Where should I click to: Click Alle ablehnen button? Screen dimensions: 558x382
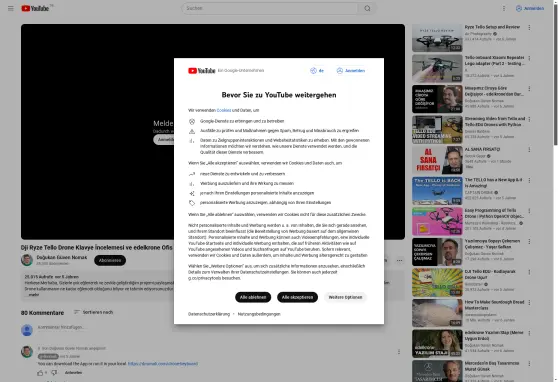(x=253, y=297)
